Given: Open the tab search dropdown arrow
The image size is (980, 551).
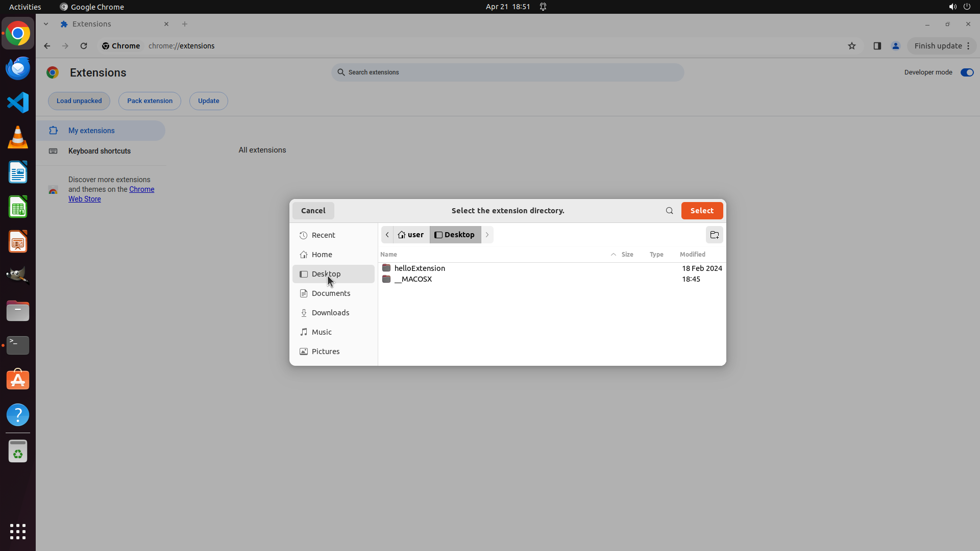Looking at the screenshot, I should click(x=46, y=24).
